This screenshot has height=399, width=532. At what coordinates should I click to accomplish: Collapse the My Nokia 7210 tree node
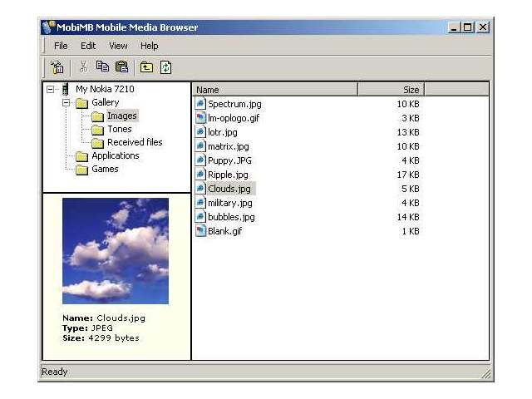pyautogui.click(x=51, y=89)
